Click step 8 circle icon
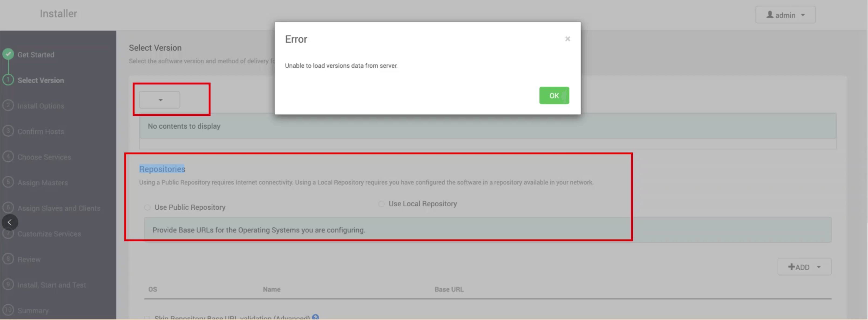The image size is (868, 320). point(8,259)
